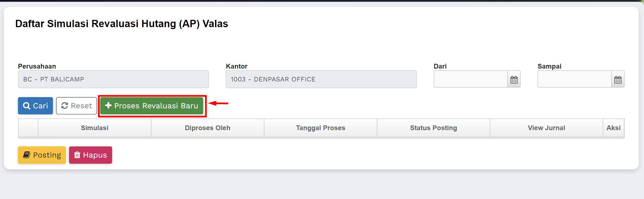Sort by Tanggal Proses column header
The height and width of the screenshot is (199, 644).
pyautogui.click(x=320, y=128)
